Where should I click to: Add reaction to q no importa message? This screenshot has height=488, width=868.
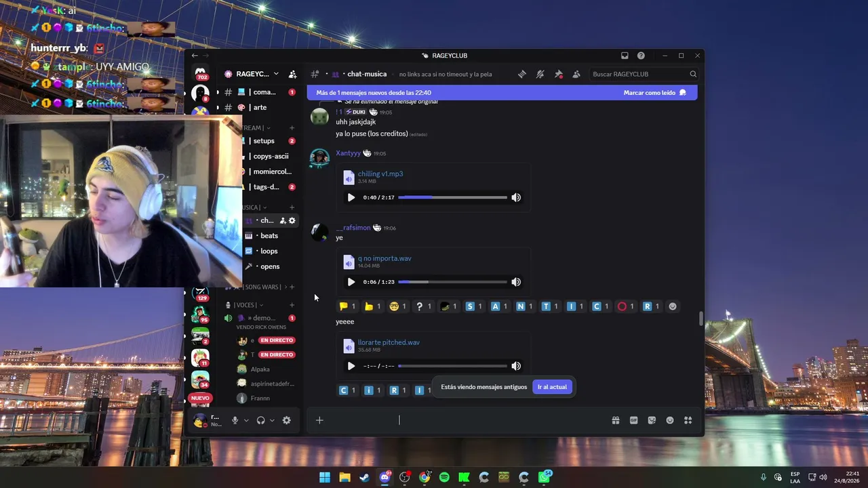coord(673,306)
